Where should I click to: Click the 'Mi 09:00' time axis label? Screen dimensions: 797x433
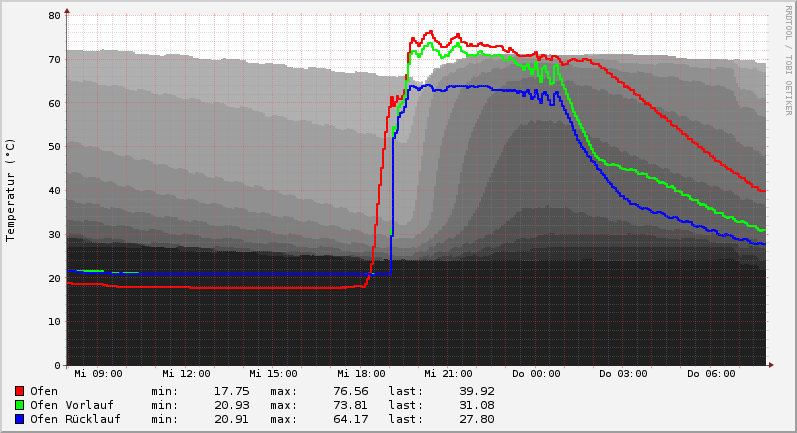98,374
